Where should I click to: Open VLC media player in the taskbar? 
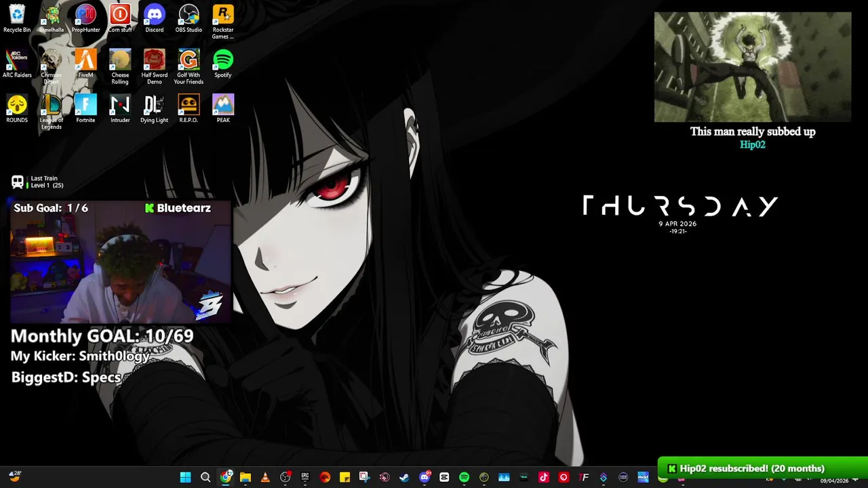265,477
